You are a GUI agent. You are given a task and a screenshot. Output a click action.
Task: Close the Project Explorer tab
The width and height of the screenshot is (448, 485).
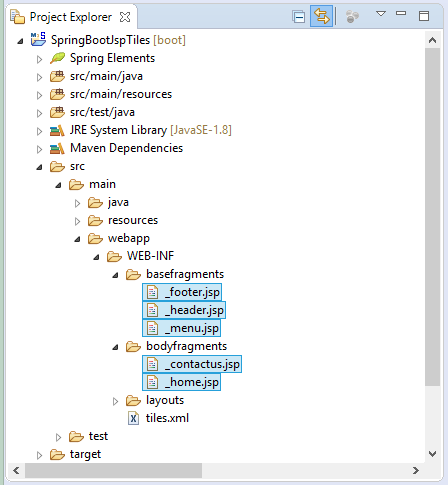click(x=125, y=17)
